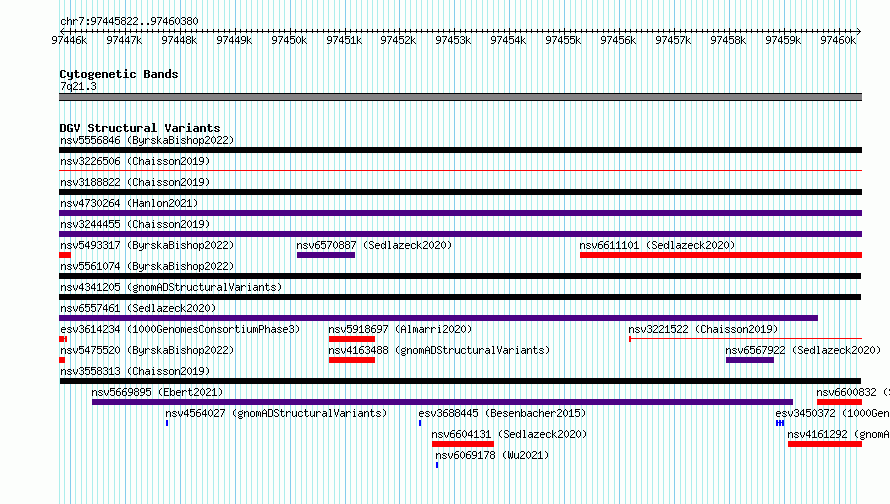Select the nsv3244455 (Chaisson2019) label
Image resolution: width=890 pixels, height=504 pixels.
coord(135,224)
